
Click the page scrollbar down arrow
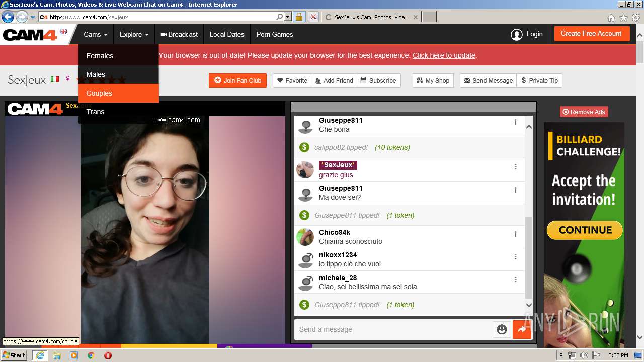[640, 337]
